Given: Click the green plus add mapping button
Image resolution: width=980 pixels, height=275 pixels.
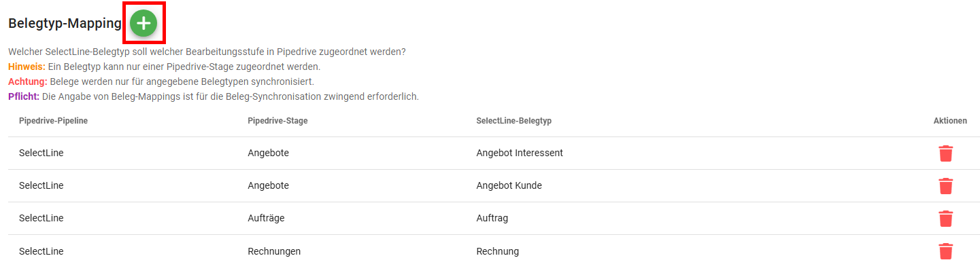Looking at the screenshot, I should coord(143,24).
